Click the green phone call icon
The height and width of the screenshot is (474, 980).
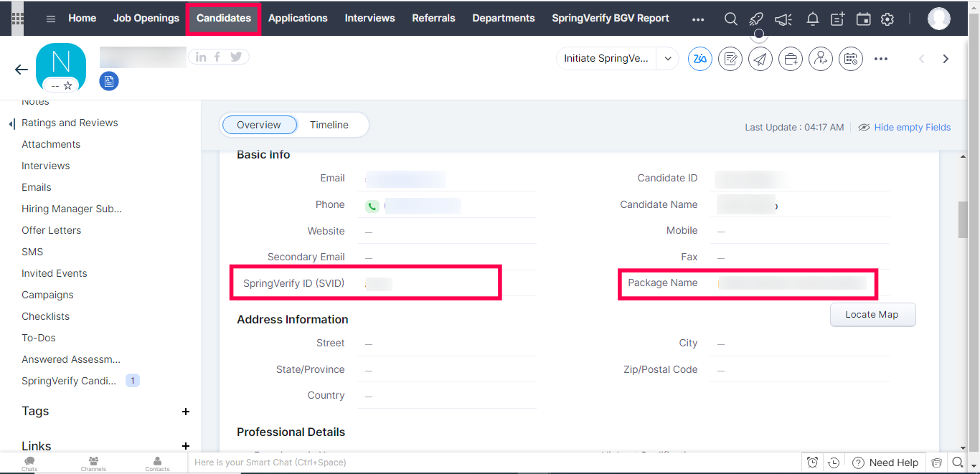coord(372,207)
